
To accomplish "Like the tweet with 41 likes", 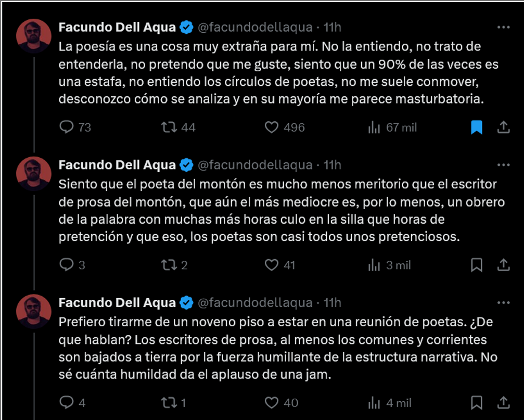I will 272,265.
